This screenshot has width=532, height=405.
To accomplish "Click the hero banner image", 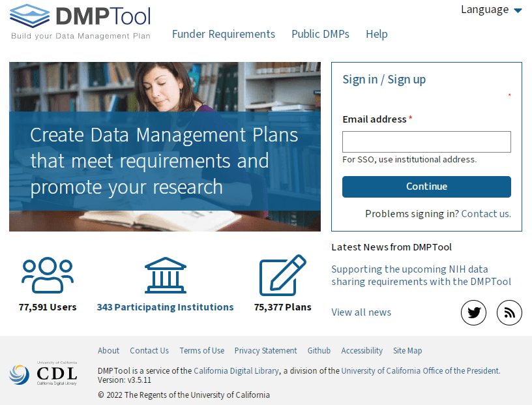I will click(165, 147).
